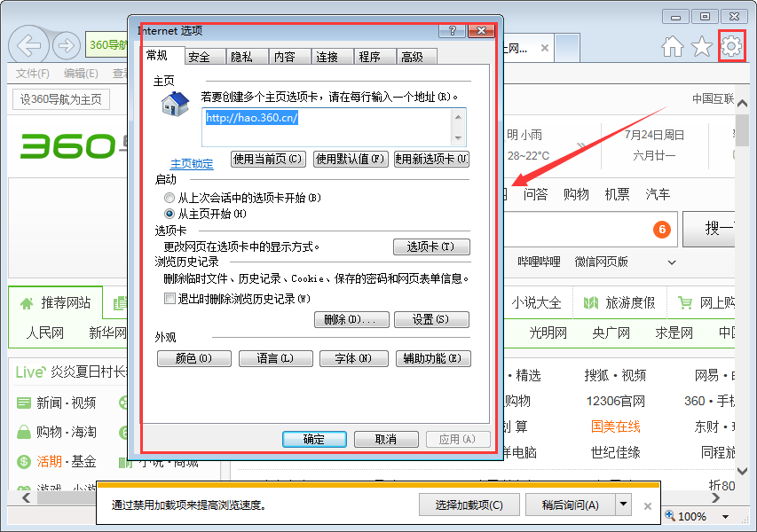
Task: Click 设360导航为主页 button
Action: point(61,99)
